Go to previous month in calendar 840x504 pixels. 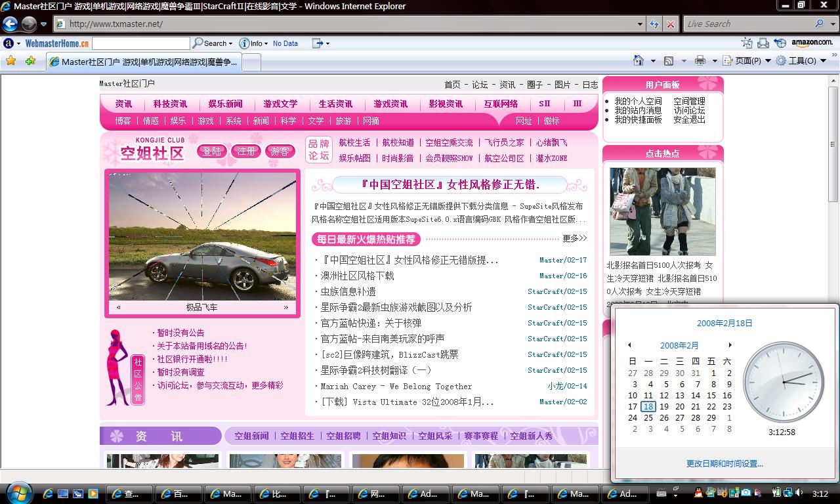(629, 345)
